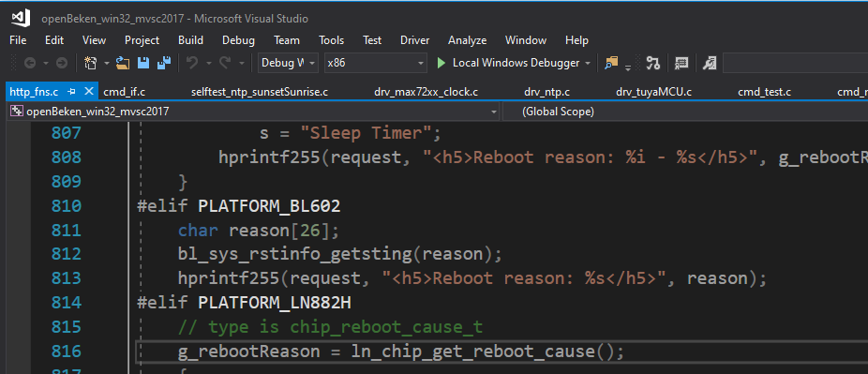Viewport: 868px width, 374px height.
Task: Click the Find in Files toolbar icon
Action: coord(611,63)
